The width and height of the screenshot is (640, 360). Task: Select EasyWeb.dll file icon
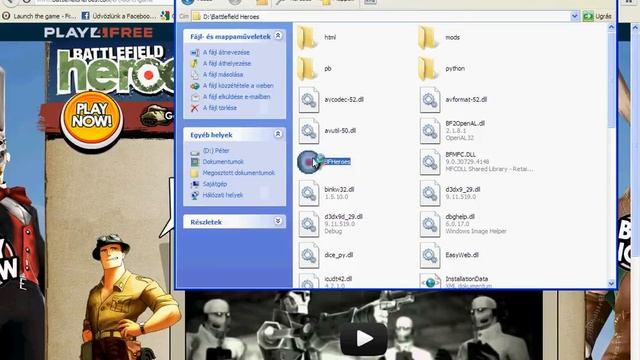pos(430,255)
